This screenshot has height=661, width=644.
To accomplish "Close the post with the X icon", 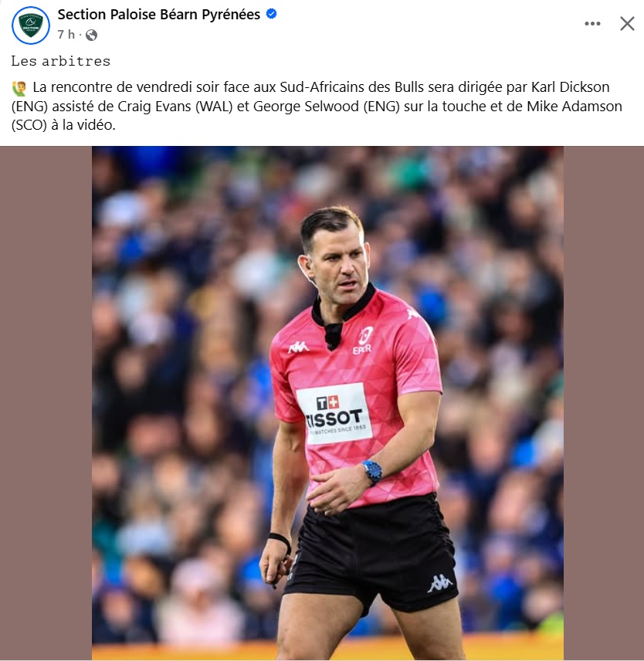I will [627, 24].
